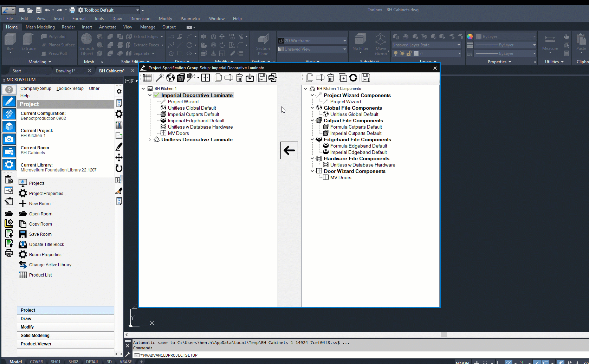Click the 3D cube icon in Microvellum sidebar

pos(9,126)
